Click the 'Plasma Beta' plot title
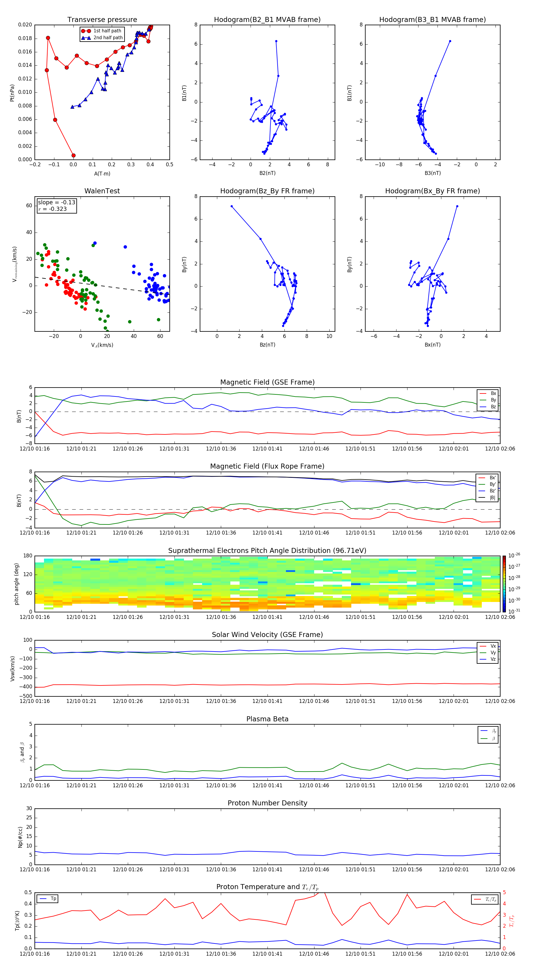Viewport: 535px width, 980px height. coord(267,719)
